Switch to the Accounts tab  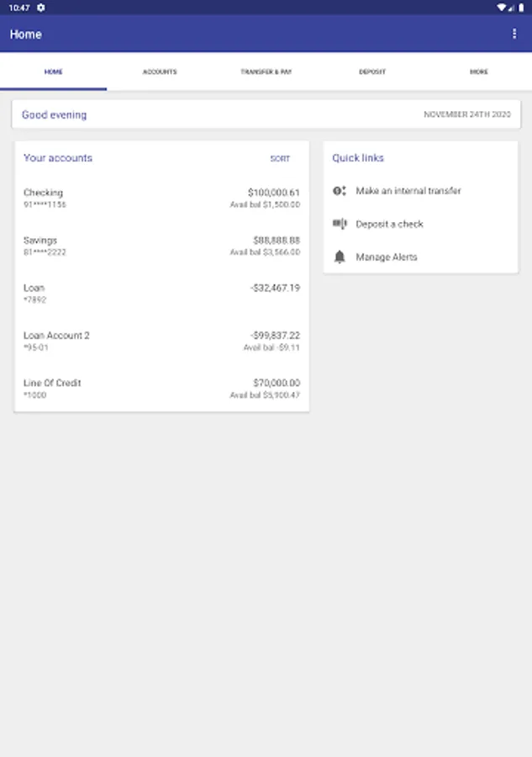[160, 72]
